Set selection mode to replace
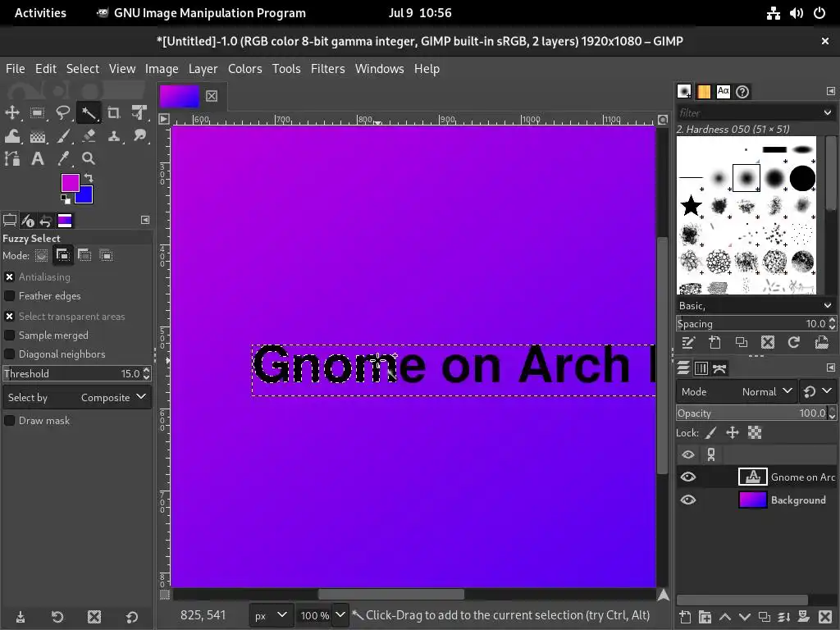This screenshot has width=840, height=630. click(41, 256)
